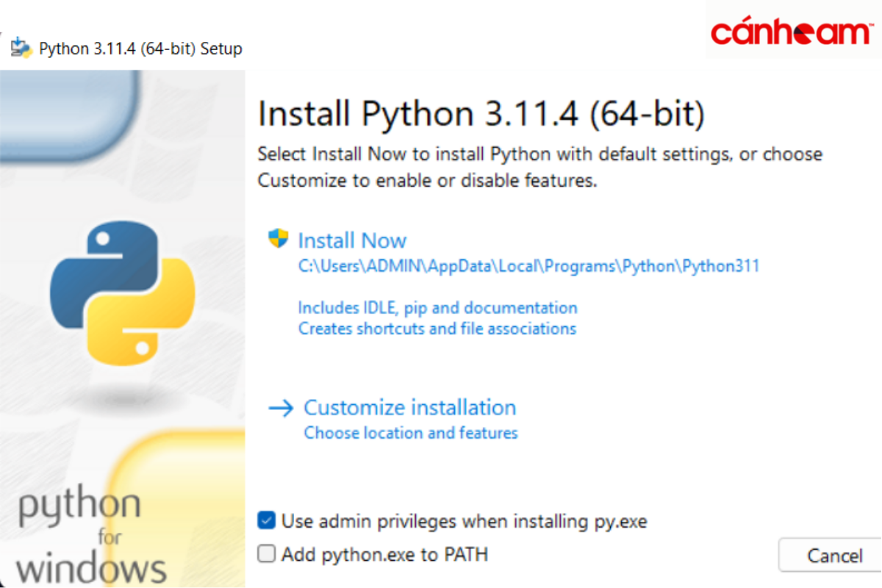The width and height of the screenshot is (882, 588).
Task: Click the UAC shield icon beside Install Now
Action: [x=279, y=237]
